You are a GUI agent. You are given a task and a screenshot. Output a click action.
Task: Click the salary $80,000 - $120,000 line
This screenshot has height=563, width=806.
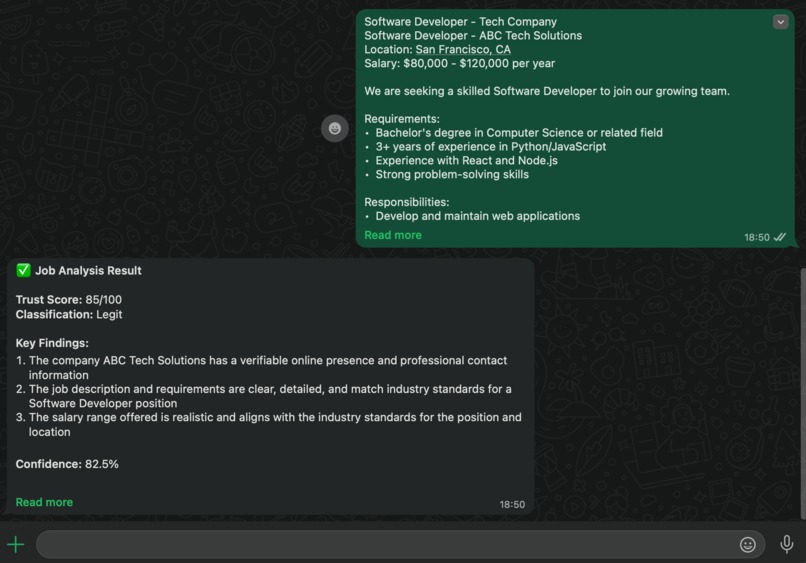[x=460, y=63]
